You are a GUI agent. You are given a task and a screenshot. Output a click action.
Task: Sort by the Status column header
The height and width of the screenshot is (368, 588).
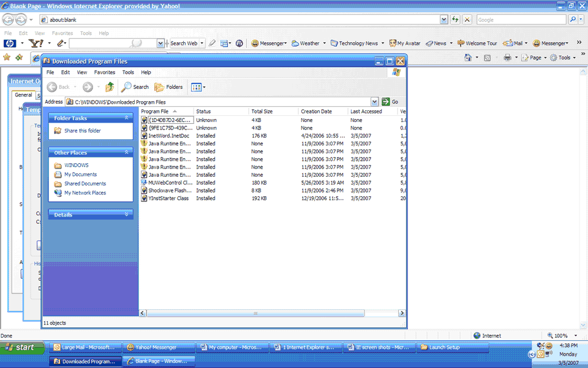pyautogui.click(x=221, y=112)
